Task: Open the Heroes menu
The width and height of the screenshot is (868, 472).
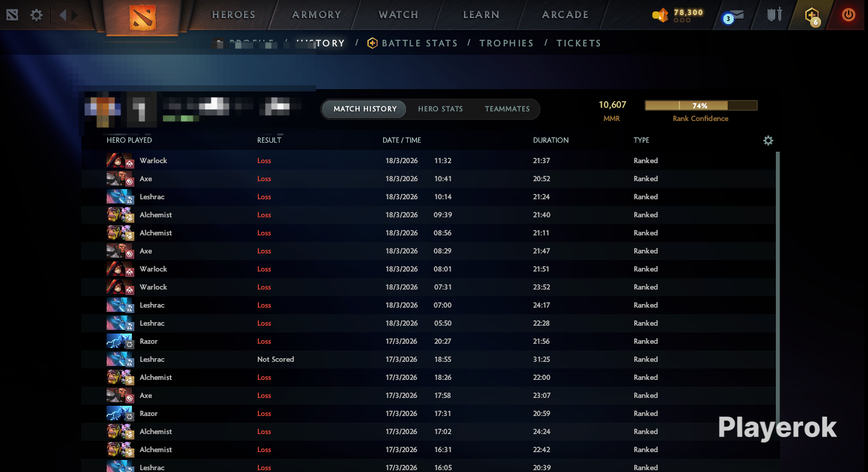Action: pos(234,15)
